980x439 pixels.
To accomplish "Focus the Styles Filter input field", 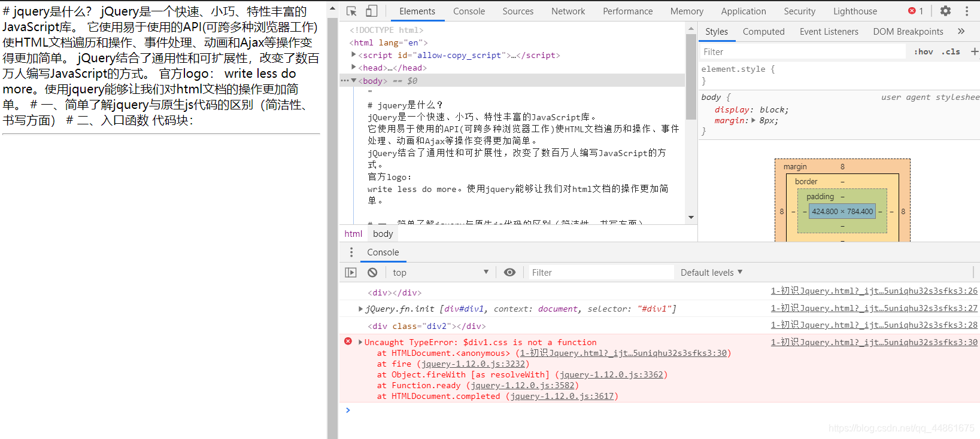I will coord(802,52).
